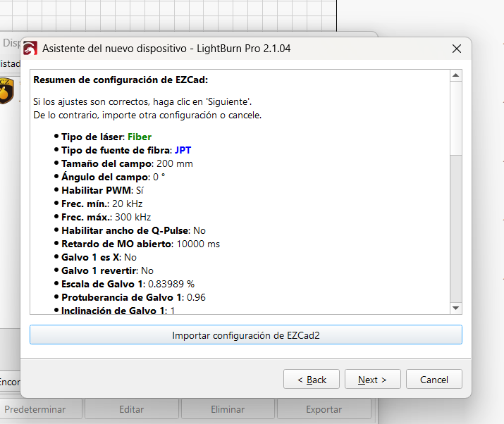Screen dimensions: 504x424
Task: Click the Eliminar button in Devices window
Action: click(228, 409)
